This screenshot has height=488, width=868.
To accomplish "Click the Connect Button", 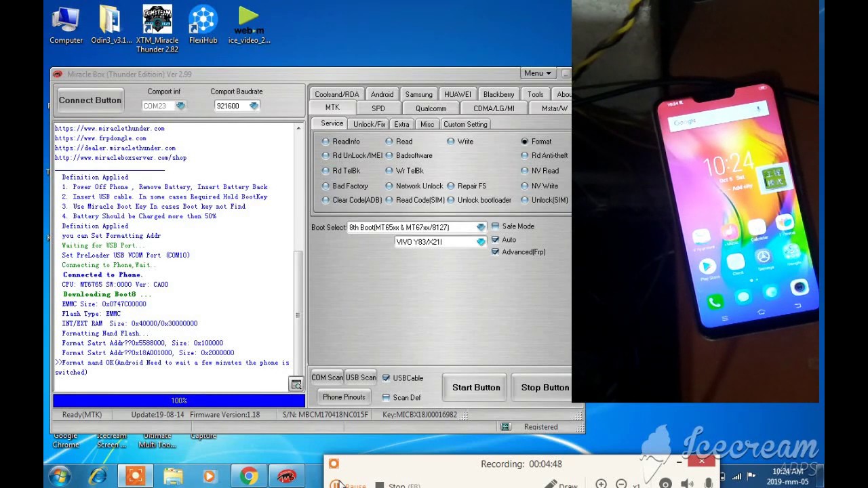I will (x=90, y=100).
